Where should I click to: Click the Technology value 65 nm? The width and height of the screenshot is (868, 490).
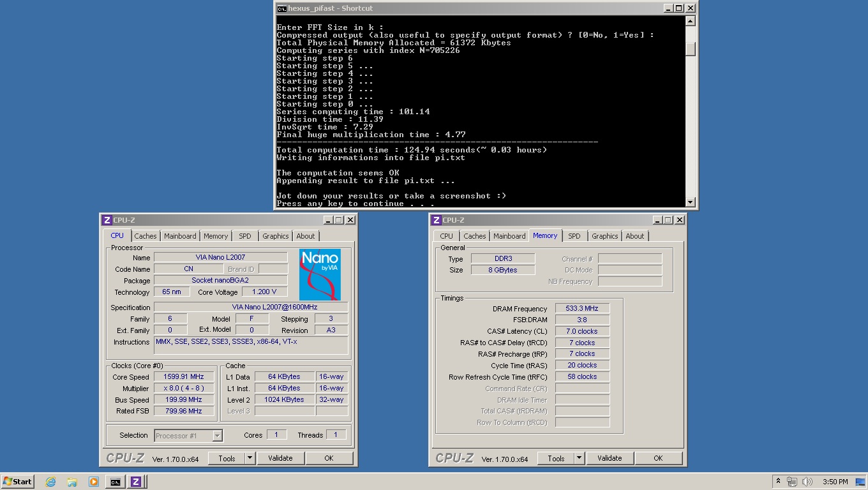[172, 292]
